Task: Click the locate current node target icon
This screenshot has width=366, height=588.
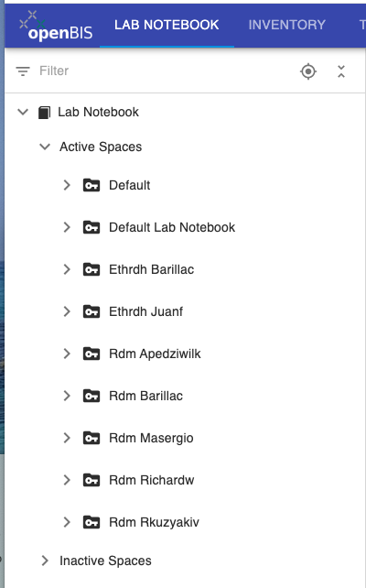Action: tap(308, 71)
